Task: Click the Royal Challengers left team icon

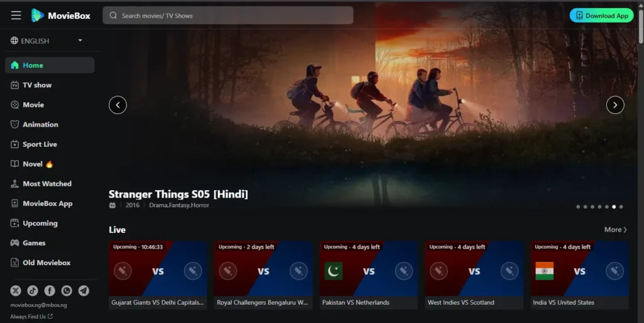Action: 228,271
